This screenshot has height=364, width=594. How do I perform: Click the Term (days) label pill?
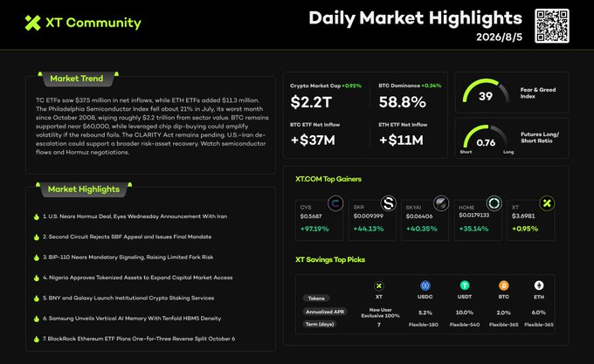click(320, 324)
